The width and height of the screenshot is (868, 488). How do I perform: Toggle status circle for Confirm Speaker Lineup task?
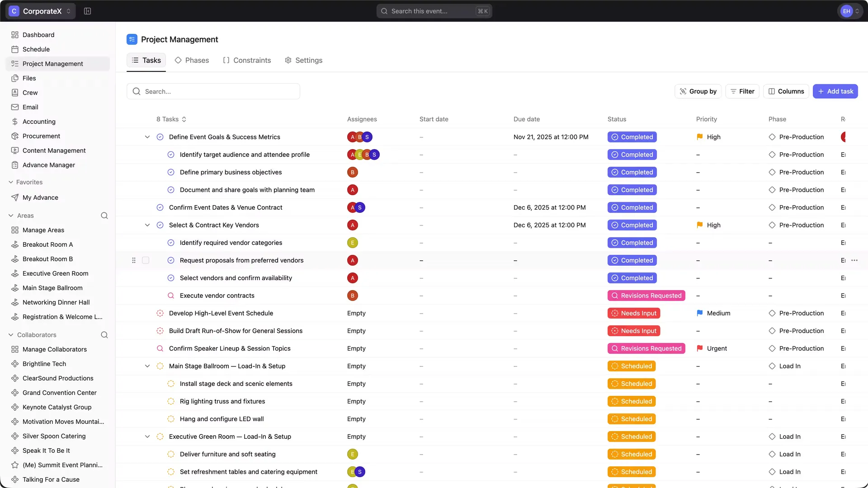point(160,348)
